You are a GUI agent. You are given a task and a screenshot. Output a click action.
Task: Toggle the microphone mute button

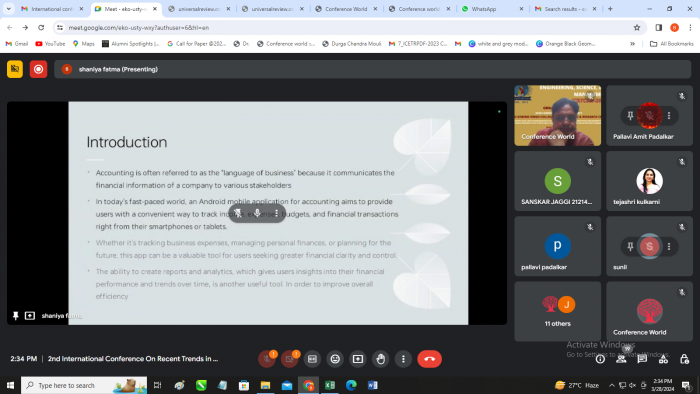(267, 359)
